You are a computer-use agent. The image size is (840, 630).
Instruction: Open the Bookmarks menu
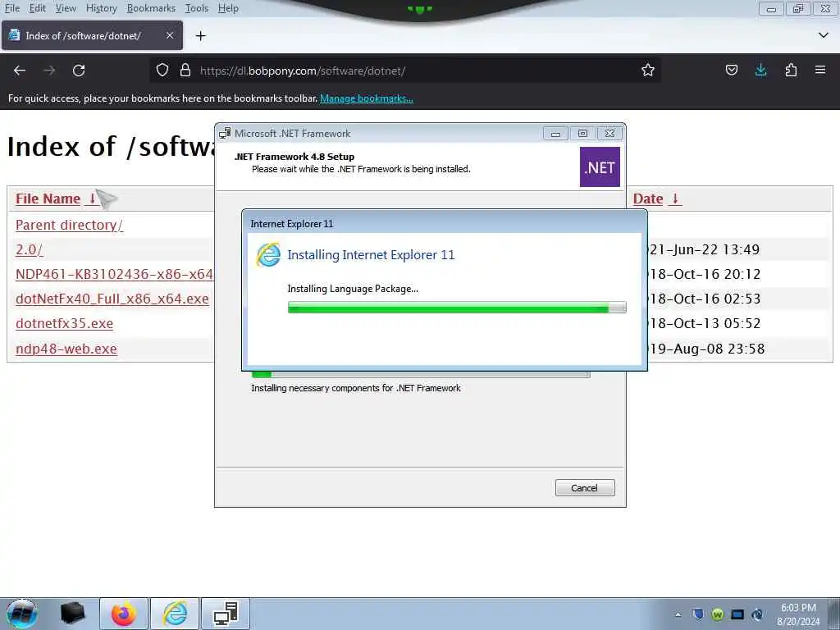[151, 8]
